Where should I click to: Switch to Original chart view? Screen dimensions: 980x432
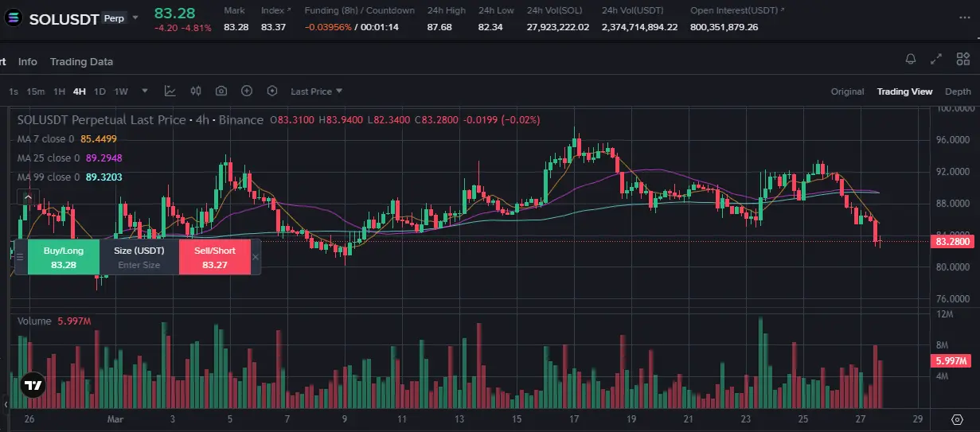pos(847,91)
